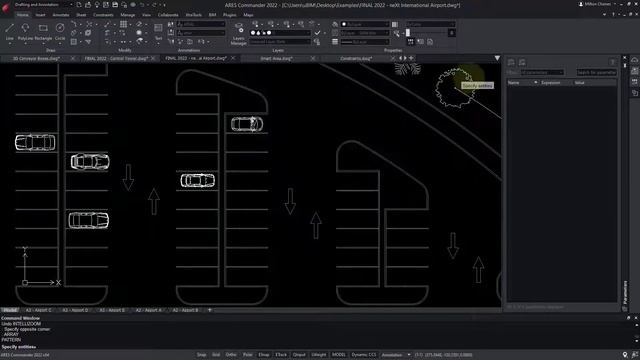The width and height of the screenshot is (640, 360).
Task: Click MODEL button in status bar
Action: [339, 355]
